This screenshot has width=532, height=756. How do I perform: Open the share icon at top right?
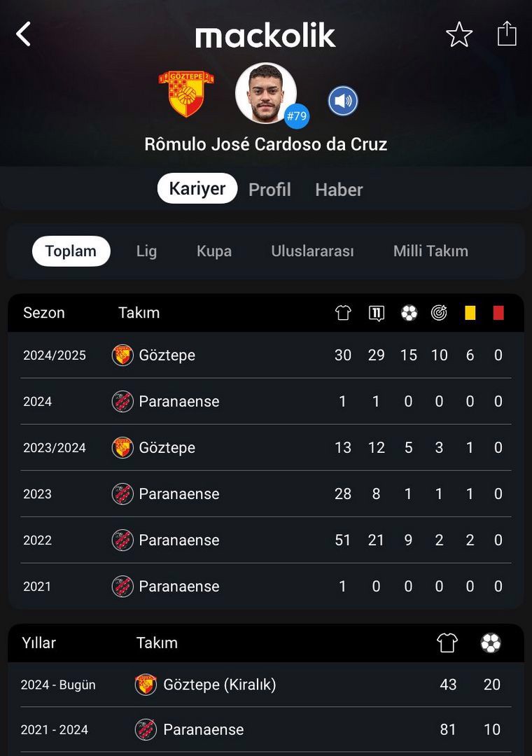[x=507, y=34]
